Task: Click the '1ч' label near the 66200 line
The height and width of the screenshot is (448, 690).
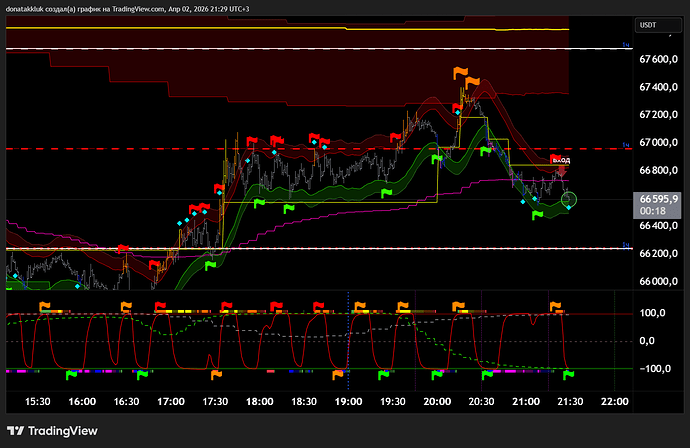Action: [626, 245]
